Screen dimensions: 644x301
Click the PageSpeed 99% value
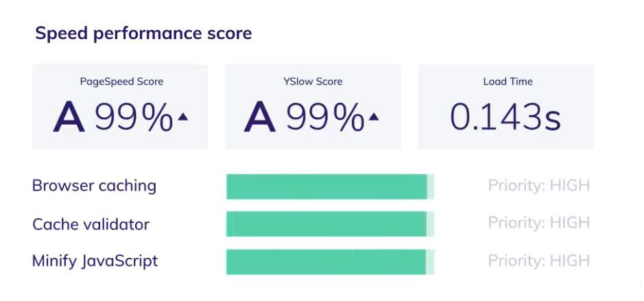pyautogui.click(x=134, y=117)
